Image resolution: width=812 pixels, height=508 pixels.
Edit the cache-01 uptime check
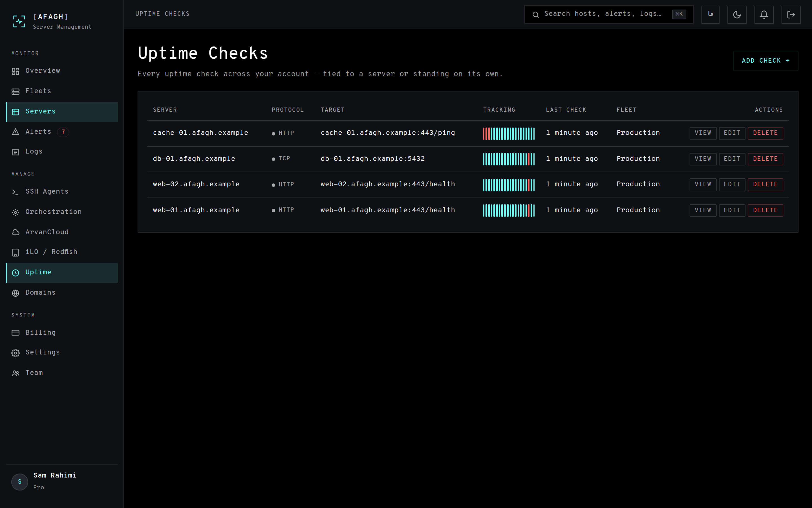pos(732,133)
